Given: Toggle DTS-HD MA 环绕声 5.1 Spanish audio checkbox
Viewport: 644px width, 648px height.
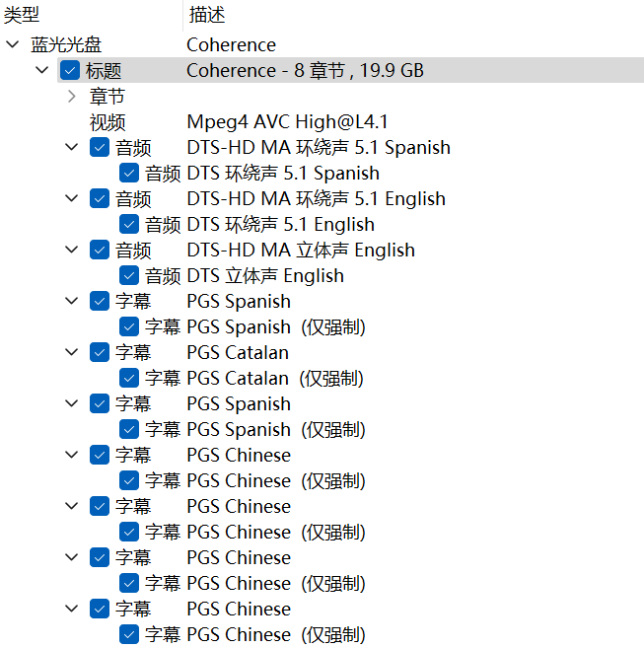Looking at the screenshot, I should [100, 147].
